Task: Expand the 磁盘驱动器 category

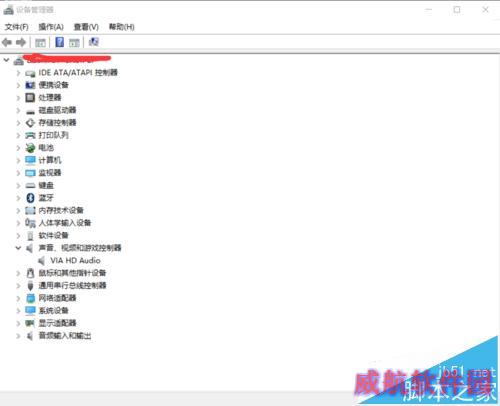Action: pos(18,110)
